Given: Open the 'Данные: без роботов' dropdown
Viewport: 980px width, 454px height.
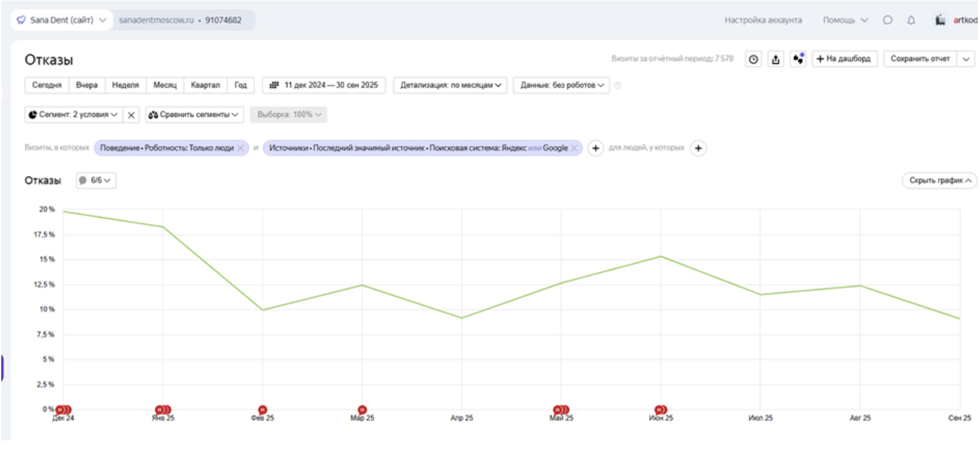Looking at the screenshot, I should click(x=561, y=85).
